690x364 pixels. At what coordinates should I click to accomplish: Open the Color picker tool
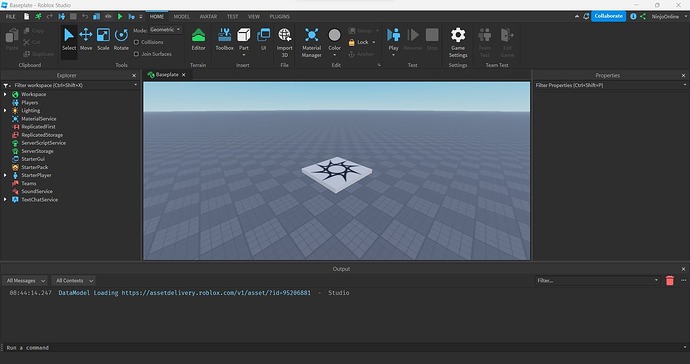pos(334,42)
